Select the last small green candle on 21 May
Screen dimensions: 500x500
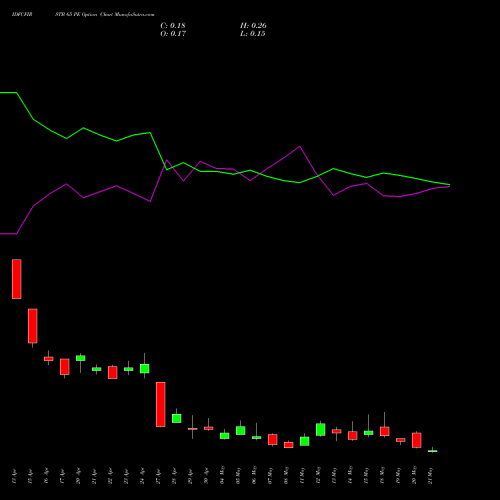[433, 451]
